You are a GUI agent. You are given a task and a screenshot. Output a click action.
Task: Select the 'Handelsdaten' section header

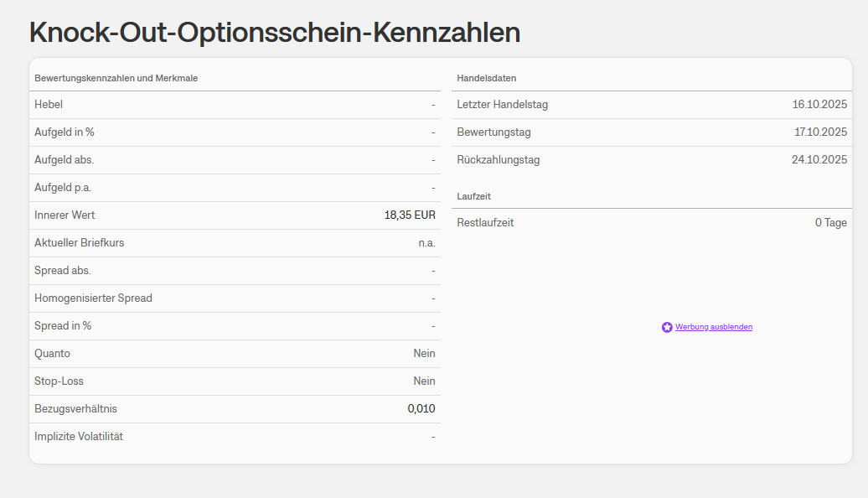coord(487,78)
